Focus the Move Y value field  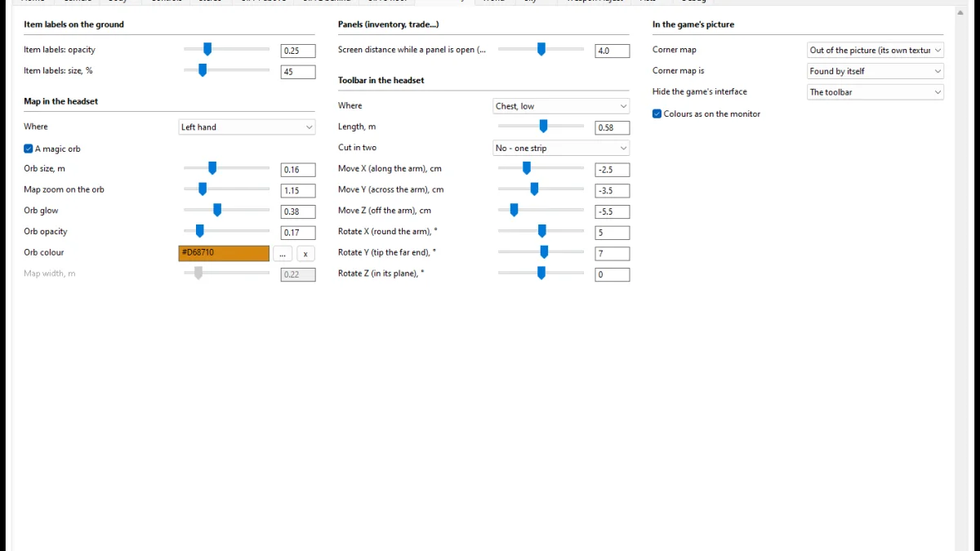612,190
